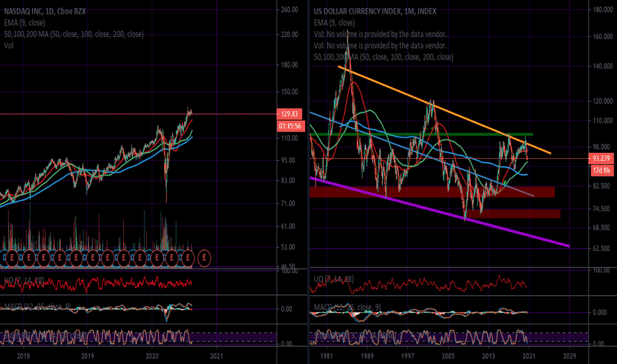This screenshot has width=617, height=364.
Task: Click the 53.00 price axis label
Action: pos(288,247)
